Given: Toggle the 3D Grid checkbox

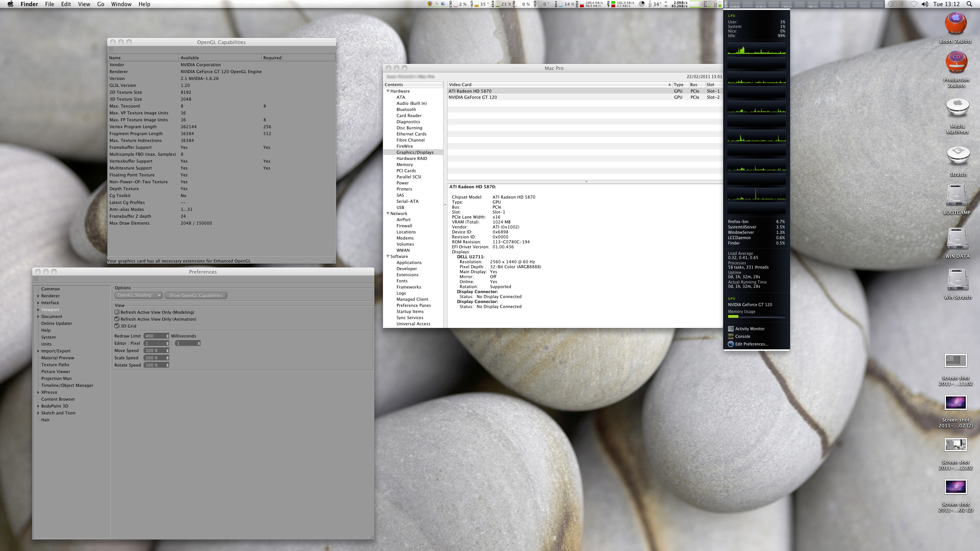Looking at the screenshot, I should (x=117, y=326).
